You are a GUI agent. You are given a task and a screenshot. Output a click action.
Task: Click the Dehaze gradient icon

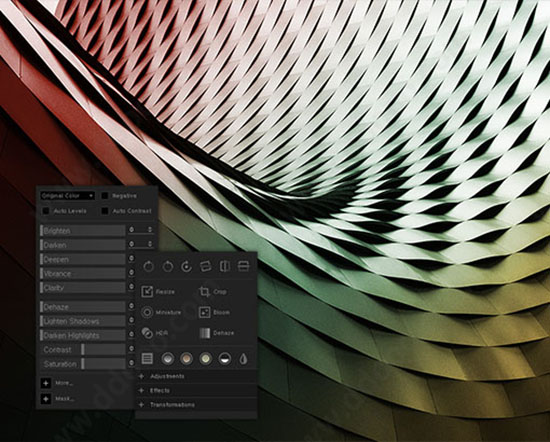tap(204, 333)
